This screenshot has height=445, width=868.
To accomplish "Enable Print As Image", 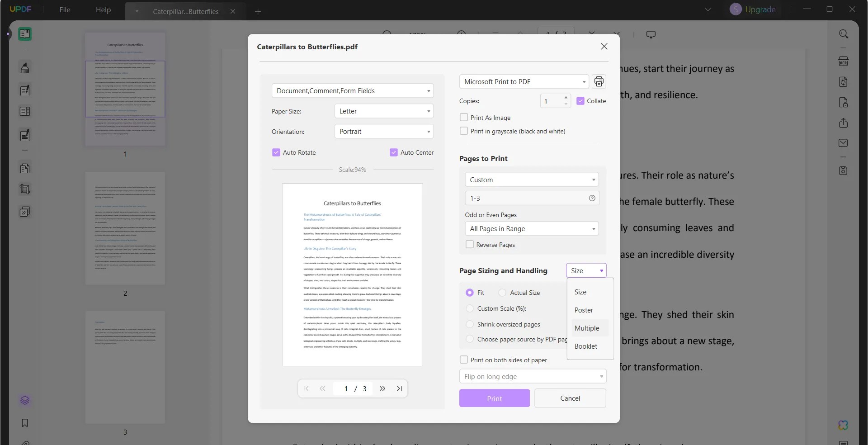I will click(464, 117).
